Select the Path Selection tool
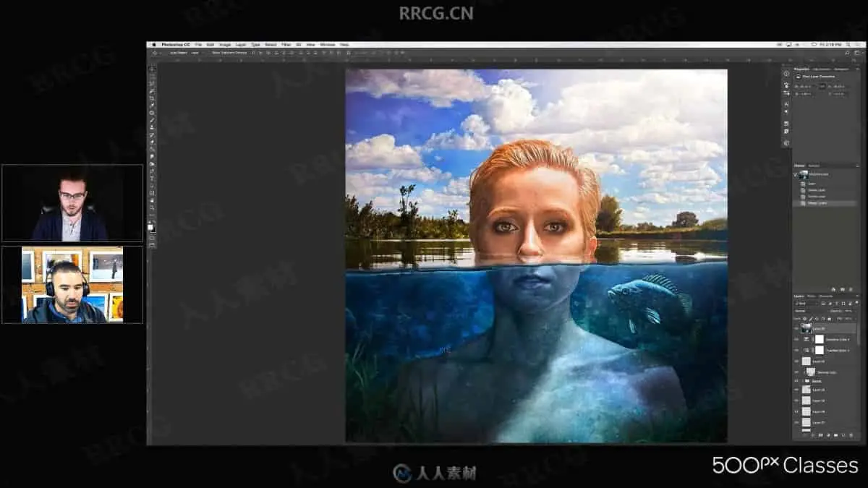This screenshot has width=868, height=488. (152, 187)
